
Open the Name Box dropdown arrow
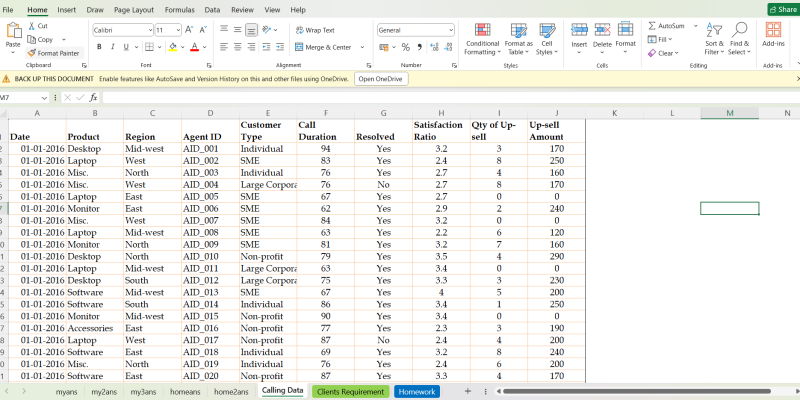coord(44,97)
